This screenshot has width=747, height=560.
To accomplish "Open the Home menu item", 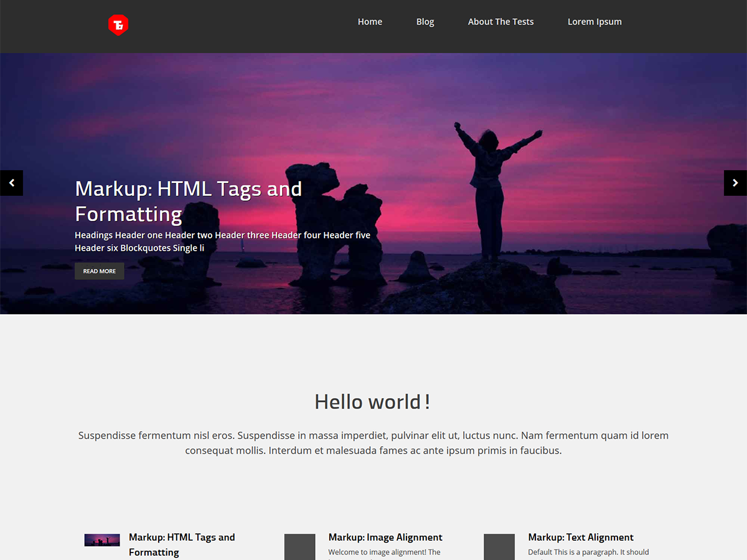I will tap(370, 22).
